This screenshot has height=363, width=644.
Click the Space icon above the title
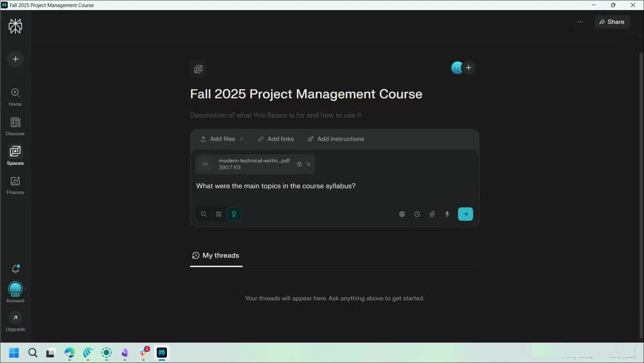(198, 69)
